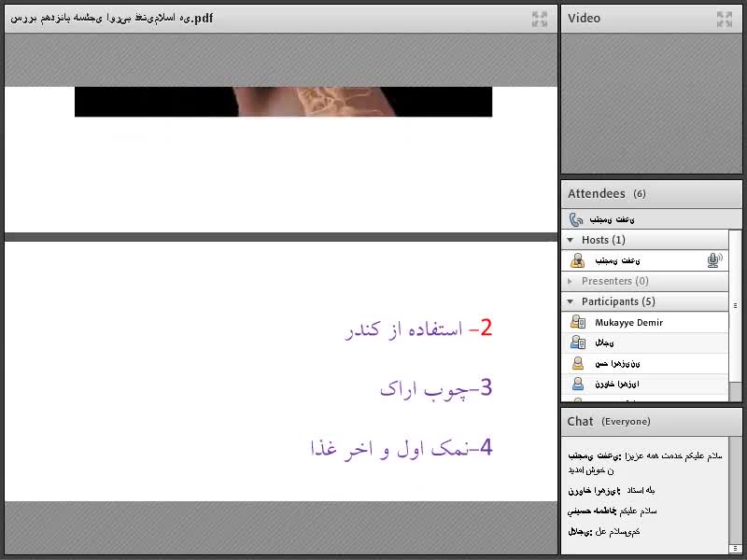Click the Attendees panel title
Image resolution: width=747 pixels, height=560 pixels.
coord(596,193)
